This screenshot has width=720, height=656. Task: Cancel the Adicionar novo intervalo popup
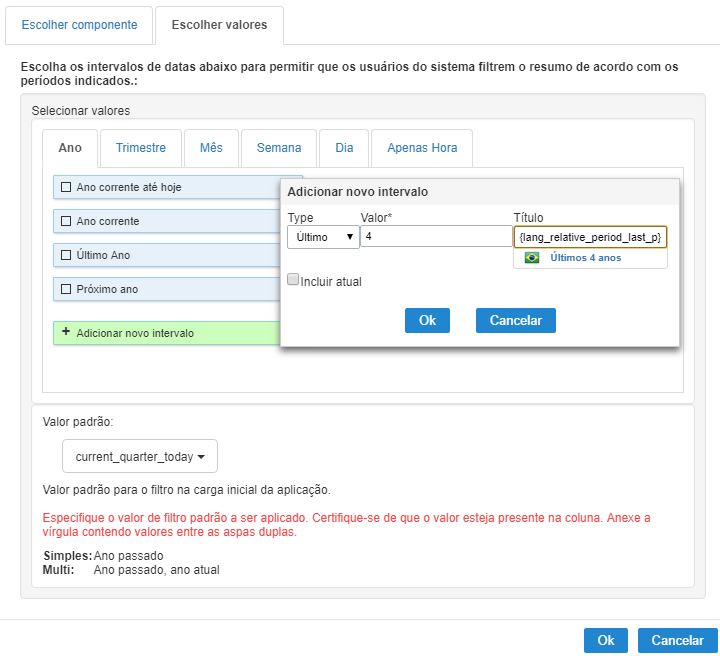click(516, 320)
